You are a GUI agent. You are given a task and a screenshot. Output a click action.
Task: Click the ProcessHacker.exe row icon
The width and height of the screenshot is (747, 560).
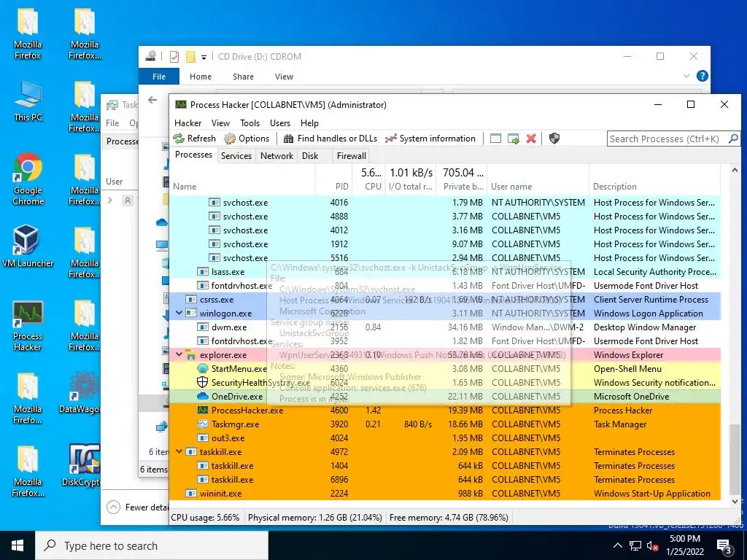[203, 410]
